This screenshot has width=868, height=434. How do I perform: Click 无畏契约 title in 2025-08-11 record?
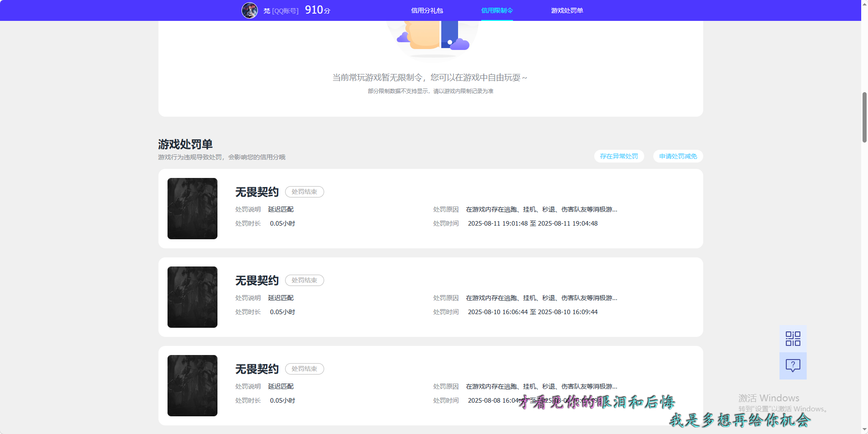pos(257,192)
